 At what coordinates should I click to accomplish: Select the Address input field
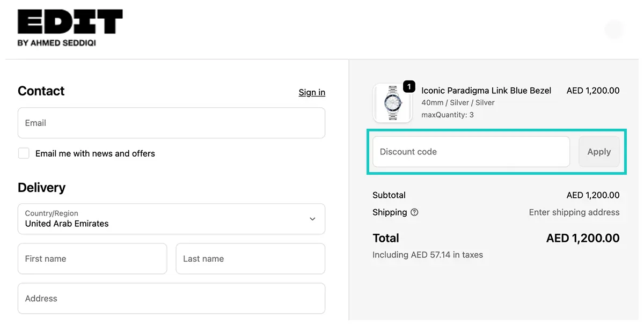171,298
